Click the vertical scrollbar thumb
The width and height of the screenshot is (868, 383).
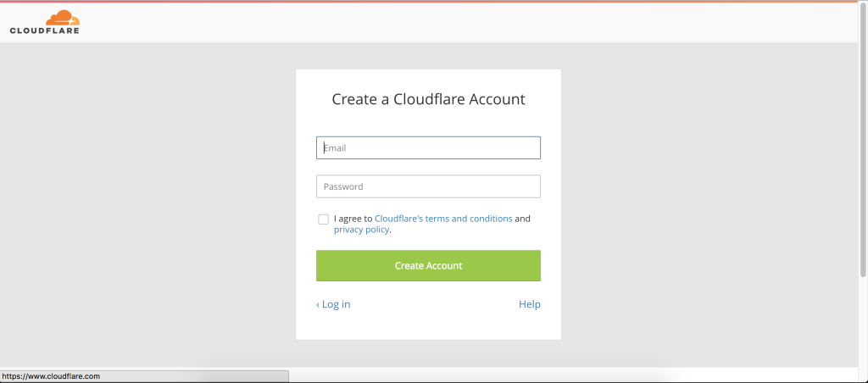click(863, 140)
